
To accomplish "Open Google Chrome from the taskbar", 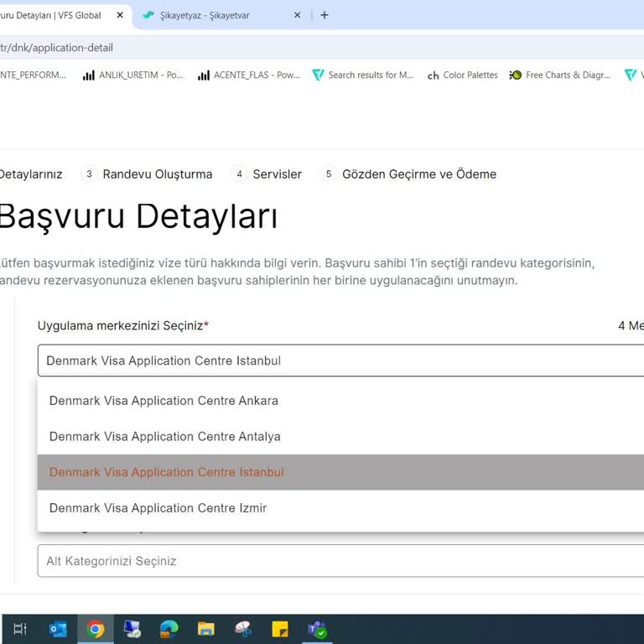I will [x=96, y=629].
